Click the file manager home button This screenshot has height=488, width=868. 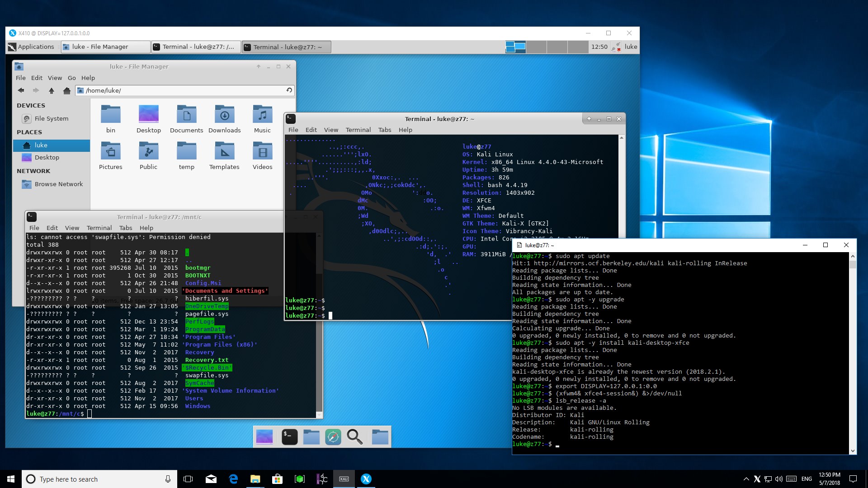coord(67,90)
